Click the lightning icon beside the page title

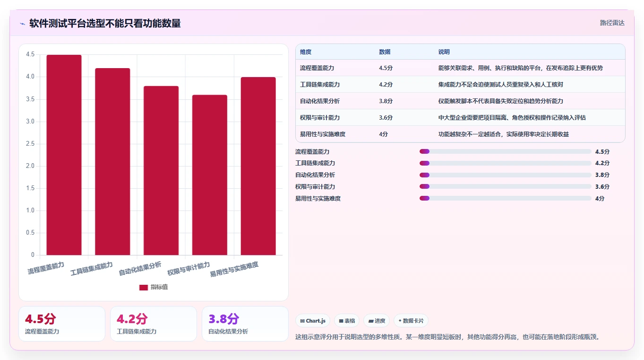click(x=22, y=23)
